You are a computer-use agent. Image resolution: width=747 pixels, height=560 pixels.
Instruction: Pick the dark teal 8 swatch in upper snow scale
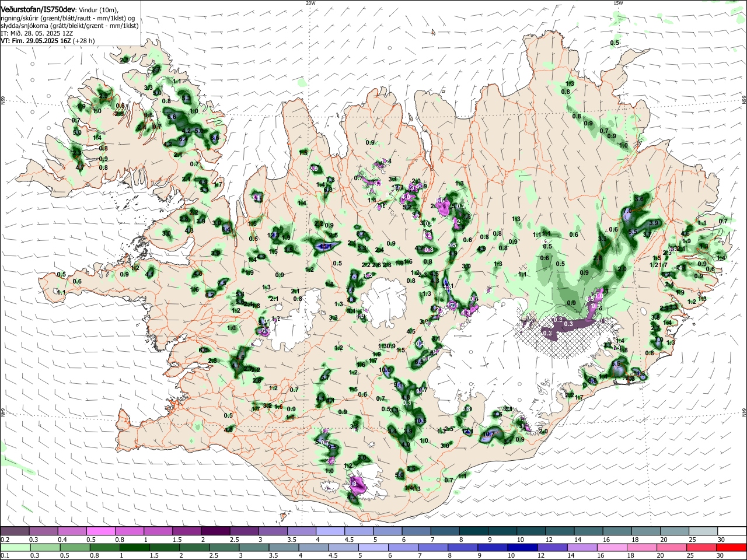(474, 531)
